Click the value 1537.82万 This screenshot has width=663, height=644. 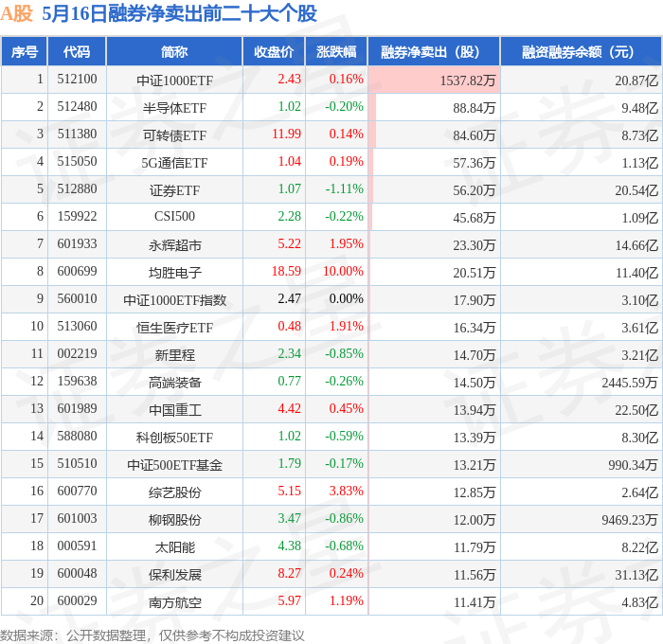[x=467, y=80]
